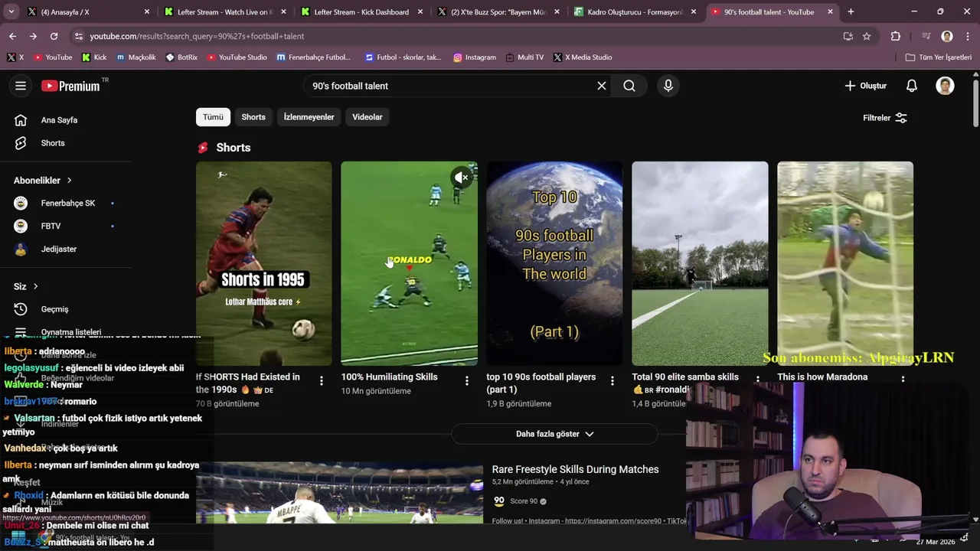Image resolution: width=980 pixels, height=551 pixels.
Task: Open notifications bell
Action: [x=912, y=86]
